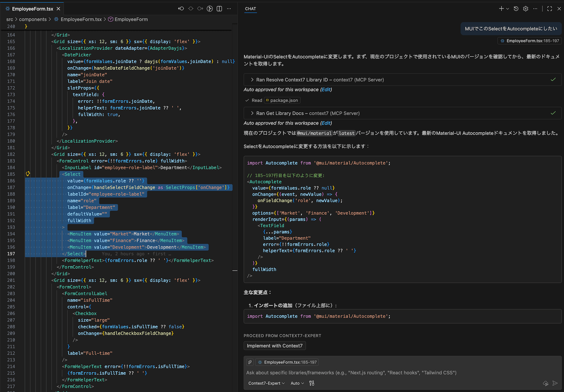Viewport: 564px width, 392px height.
Task: Open the configure tools icon
Action: click(x=311, y=383)
